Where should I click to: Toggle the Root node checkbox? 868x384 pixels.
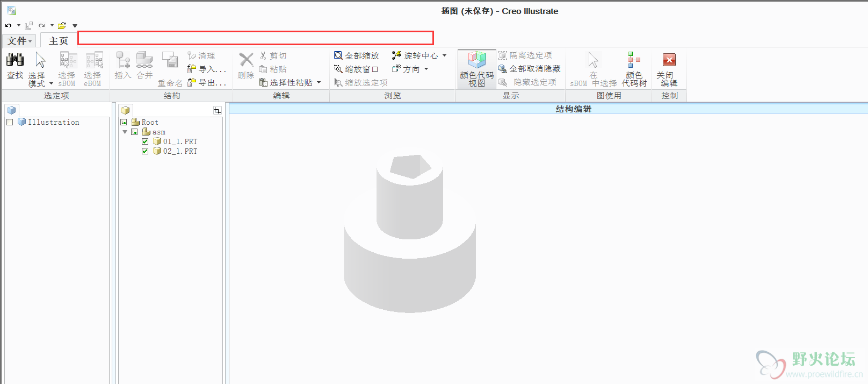click(124, 122)
